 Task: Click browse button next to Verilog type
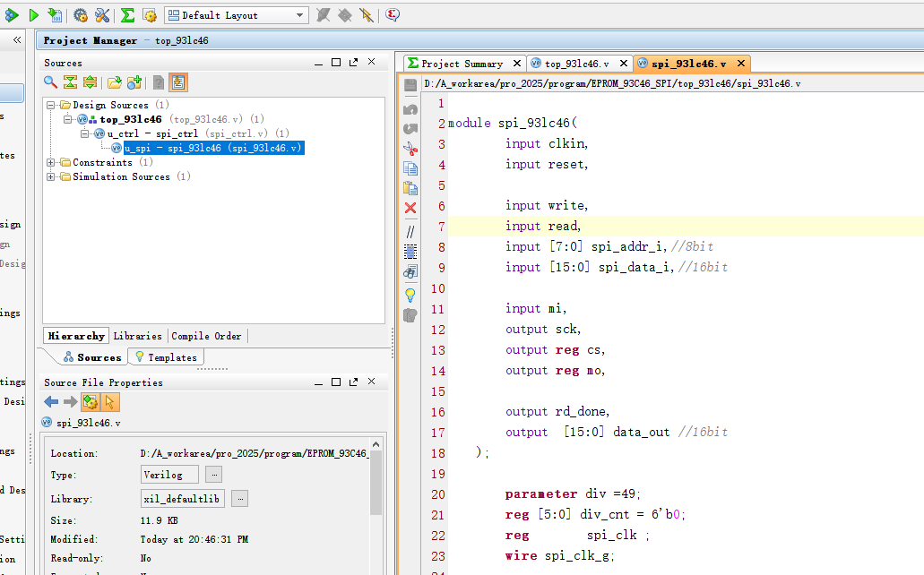(214, 475)
